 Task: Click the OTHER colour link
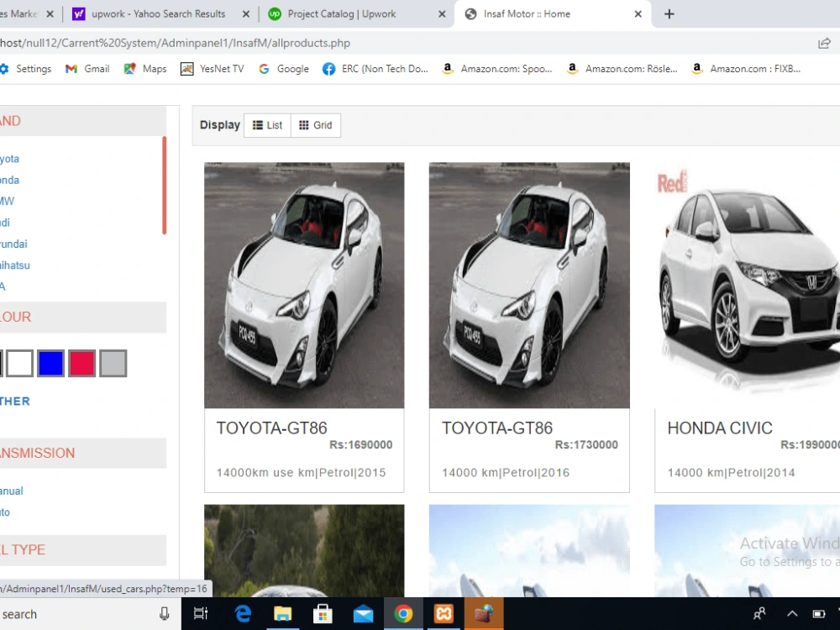pos(15,402)
